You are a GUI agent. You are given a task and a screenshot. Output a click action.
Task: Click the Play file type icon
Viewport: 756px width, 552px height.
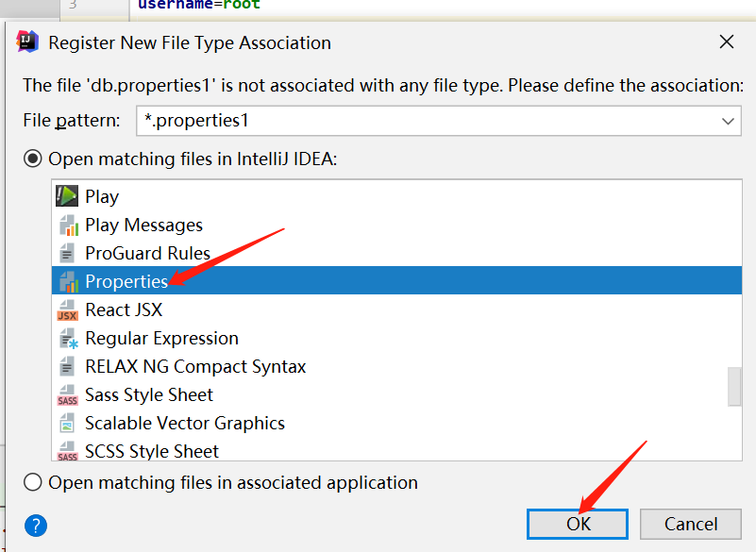click(x=67, y=196)
